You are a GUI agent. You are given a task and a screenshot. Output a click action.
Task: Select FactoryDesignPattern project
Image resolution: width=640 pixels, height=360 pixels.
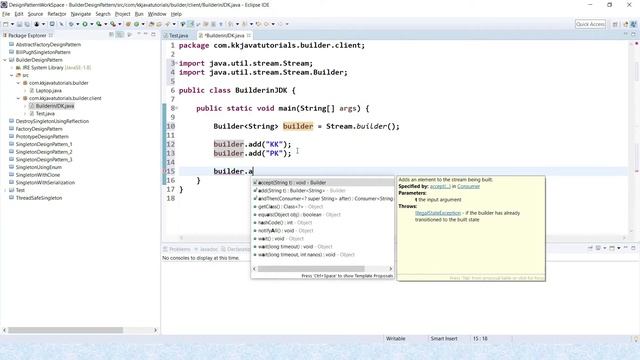click(39, 129)
